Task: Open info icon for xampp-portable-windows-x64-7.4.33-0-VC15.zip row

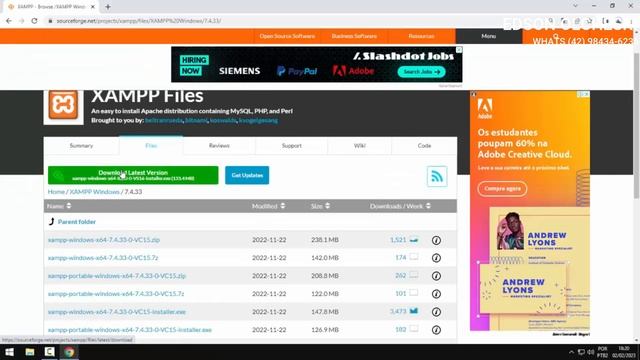Action: click(436, 276)
